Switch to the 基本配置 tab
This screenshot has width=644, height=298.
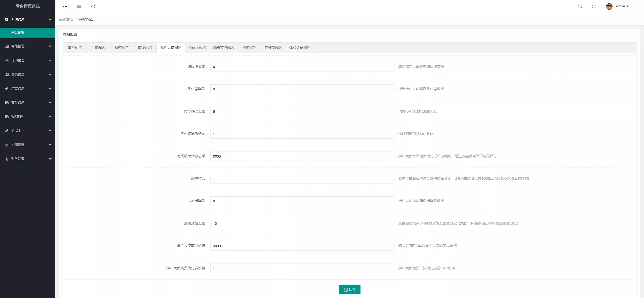tap(75, 48)
